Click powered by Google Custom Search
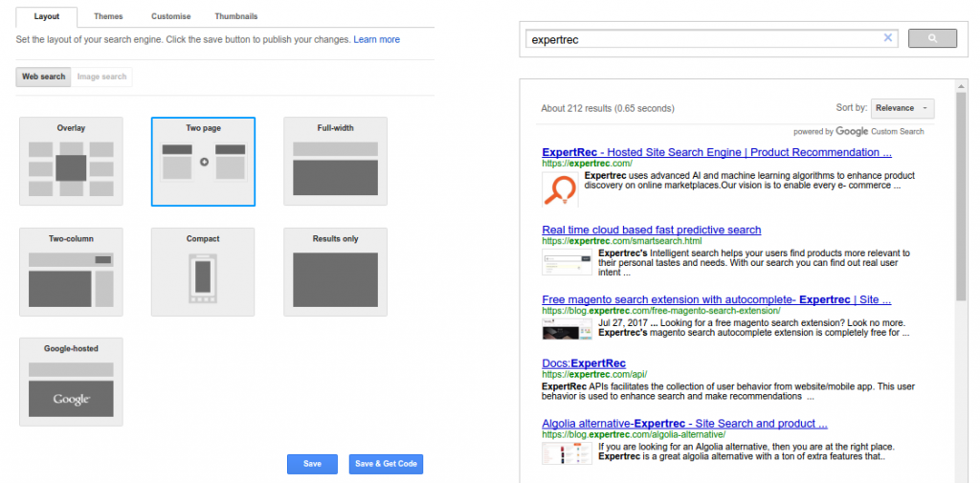The image size is (980, 483). pyautogui.click(x=858, y=132)
